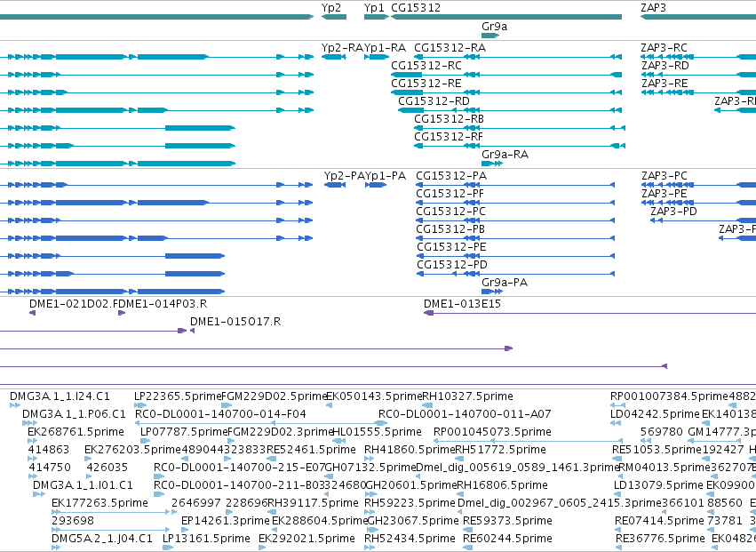Viewport: 756px width, 552px height.
Task: Select protein Yp2-PA
Action: (x=345, y=176)
